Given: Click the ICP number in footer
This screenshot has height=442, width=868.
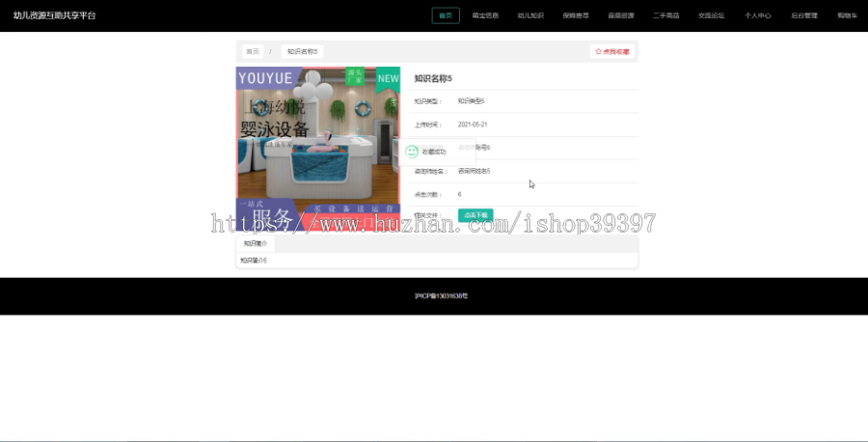Looking at the screenshot, I should [x=441, y=296].
